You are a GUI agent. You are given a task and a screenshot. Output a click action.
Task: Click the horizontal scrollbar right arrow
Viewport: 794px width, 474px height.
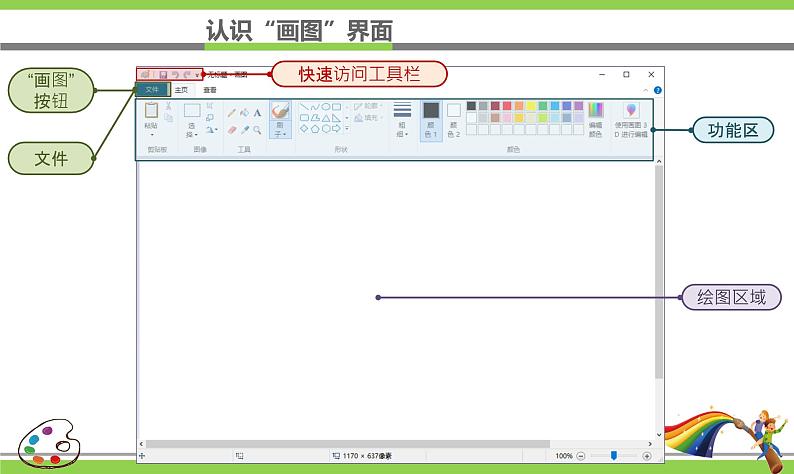click(x=650, y=444)
